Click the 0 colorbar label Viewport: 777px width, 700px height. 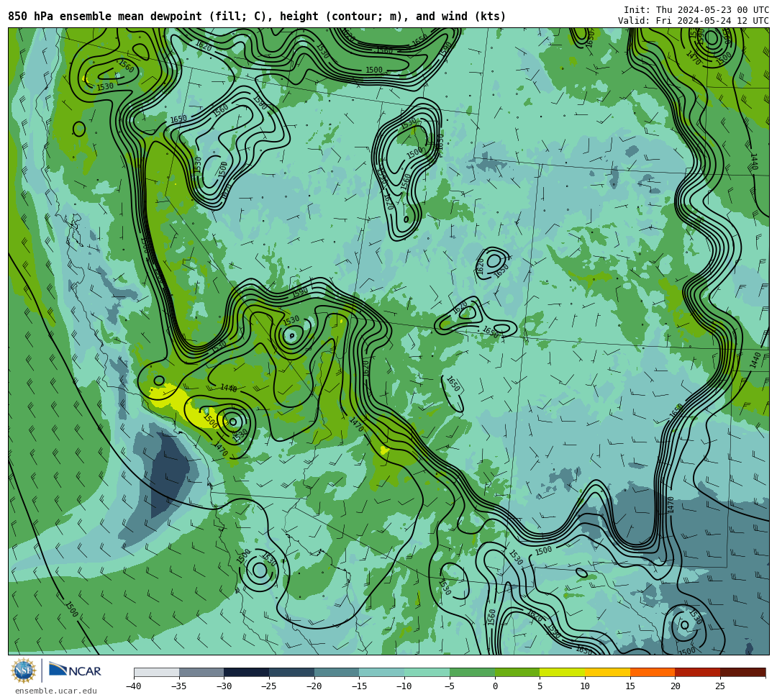tap(494, 686)
